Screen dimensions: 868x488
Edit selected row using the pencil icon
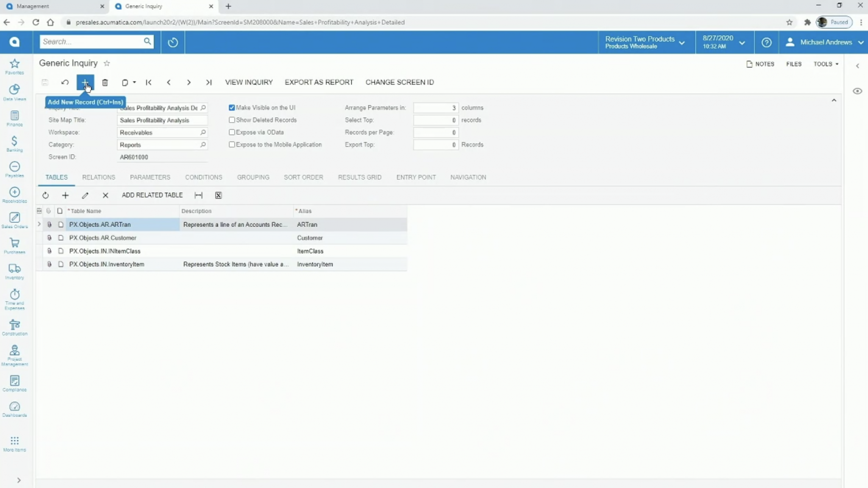pyautogui.click(x=85, y=195)
